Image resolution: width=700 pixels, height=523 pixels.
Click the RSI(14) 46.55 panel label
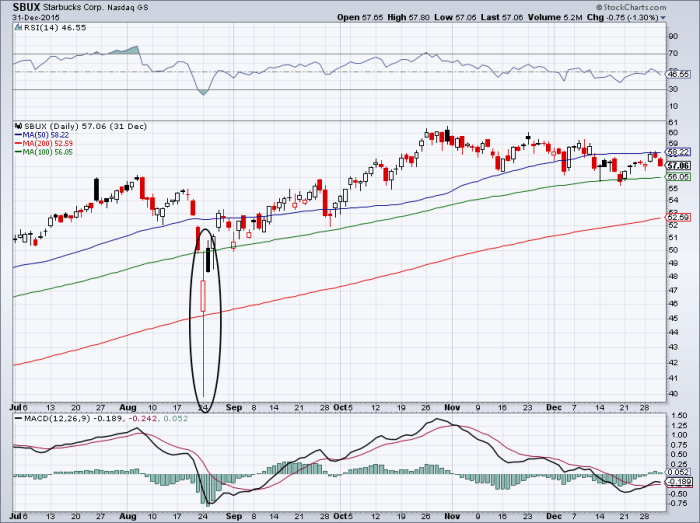(54, 28)
